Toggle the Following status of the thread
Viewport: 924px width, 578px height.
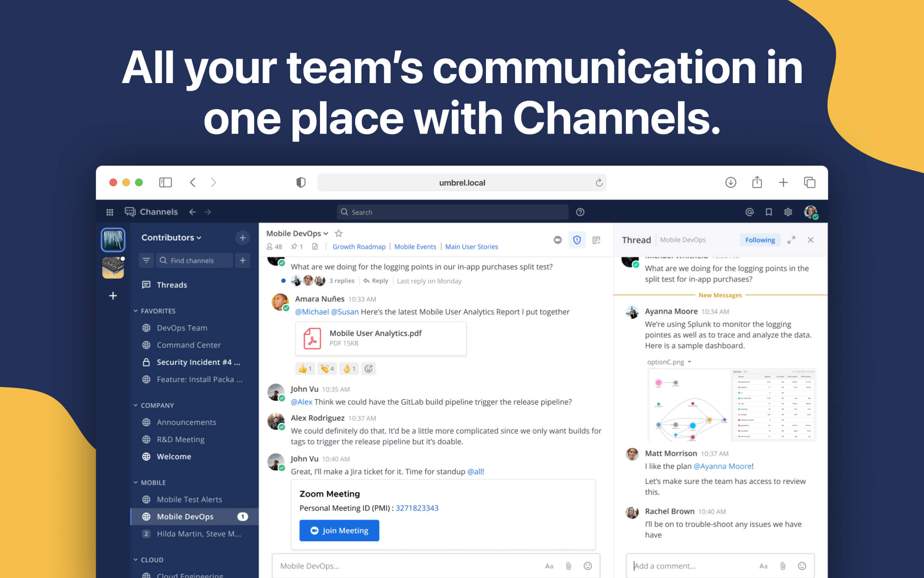[x=760, y=240]
